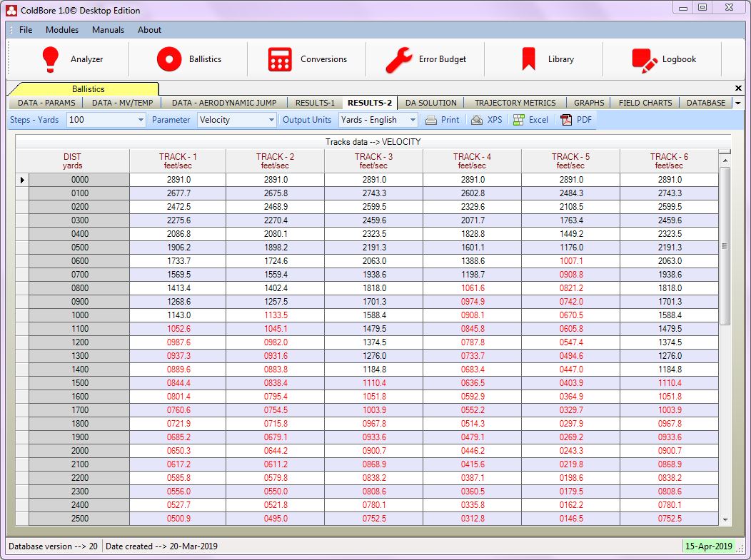The image size is (751, 560).
Task: Click the TRACK - 1 column header
Action: (178, 161)
